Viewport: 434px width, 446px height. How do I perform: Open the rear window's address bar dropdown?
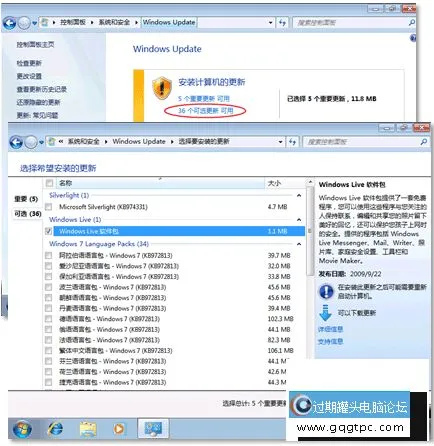click(x=270, y=23)
